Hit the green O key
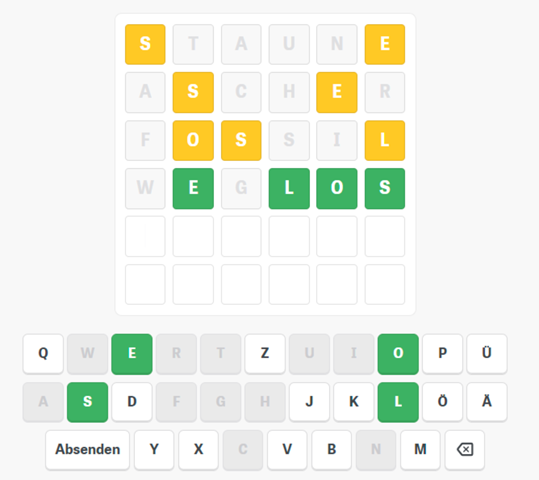539x480 pixels. click(398, 354)
